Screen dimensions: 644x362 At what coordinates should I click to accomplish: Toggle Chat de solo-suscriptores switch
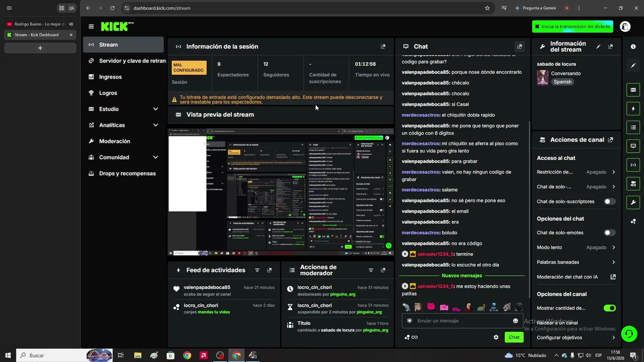610,202
